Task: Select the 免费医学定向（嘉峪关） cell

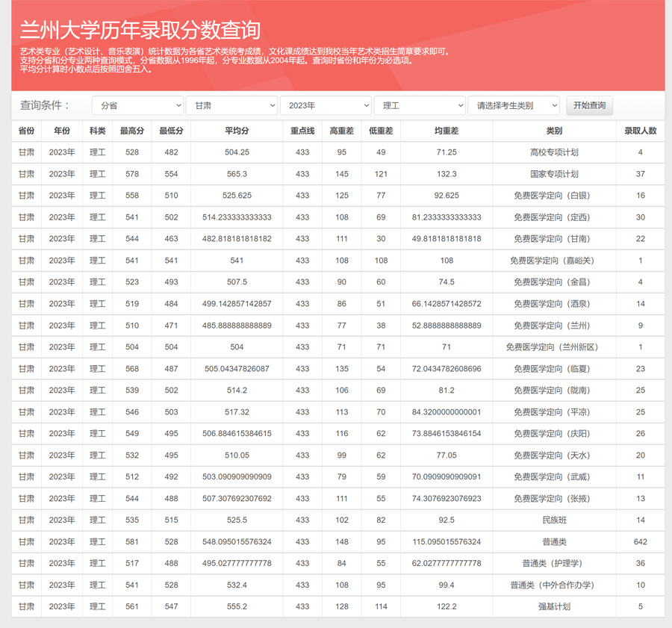Action: click(555, 261)
